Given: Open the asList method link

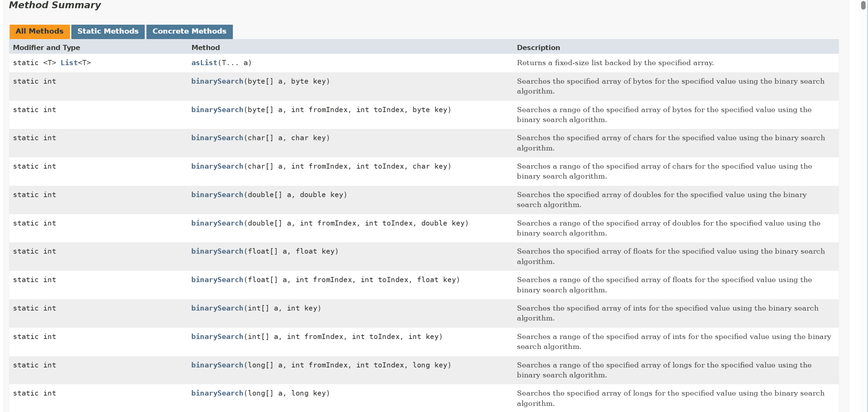Looking at the screenshot, I should [x=204, y=63].
